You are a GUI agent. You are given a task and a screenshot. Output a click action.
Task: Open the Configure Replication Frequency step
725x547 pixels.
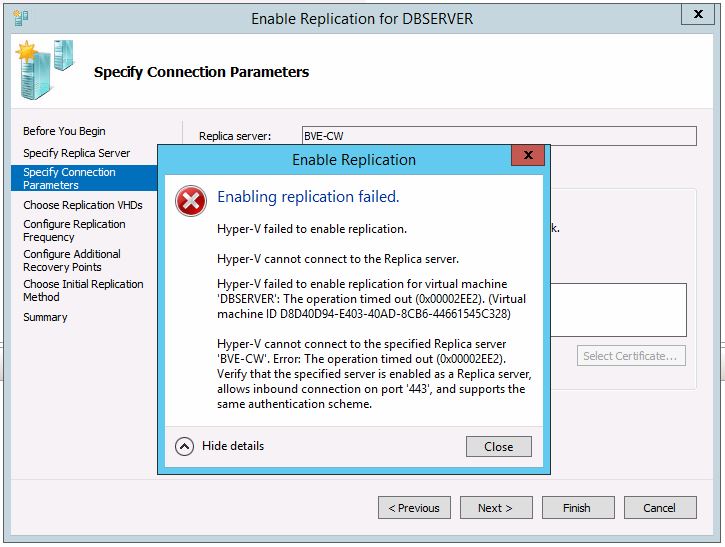tap(74, 230)
